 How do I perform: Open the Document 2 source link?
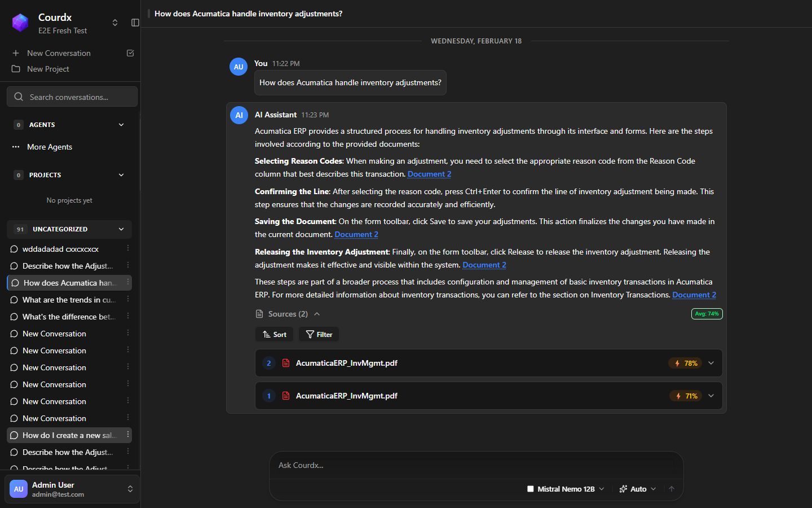tap(429, 174)
